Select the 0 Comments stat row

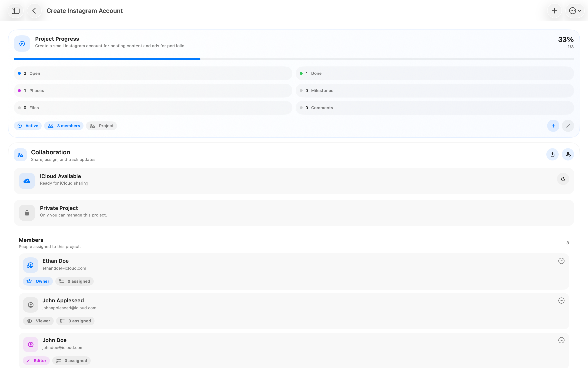435,108
